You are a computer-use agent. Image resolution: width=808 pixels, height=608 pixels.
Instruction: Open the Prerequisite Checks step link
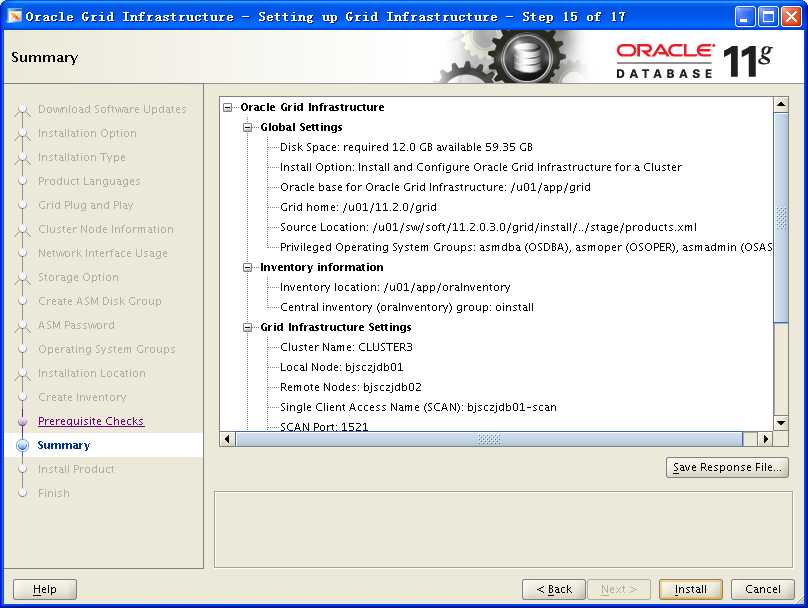91,421
